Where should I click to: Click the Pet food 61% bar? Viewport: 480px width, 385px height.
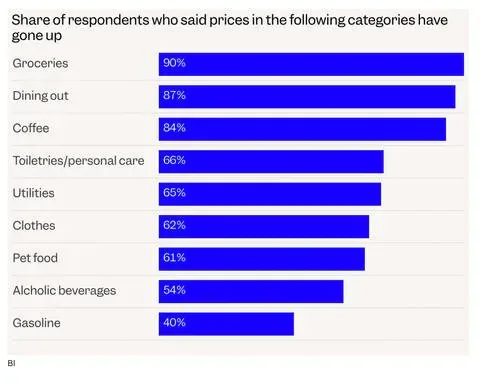(262, 259)
